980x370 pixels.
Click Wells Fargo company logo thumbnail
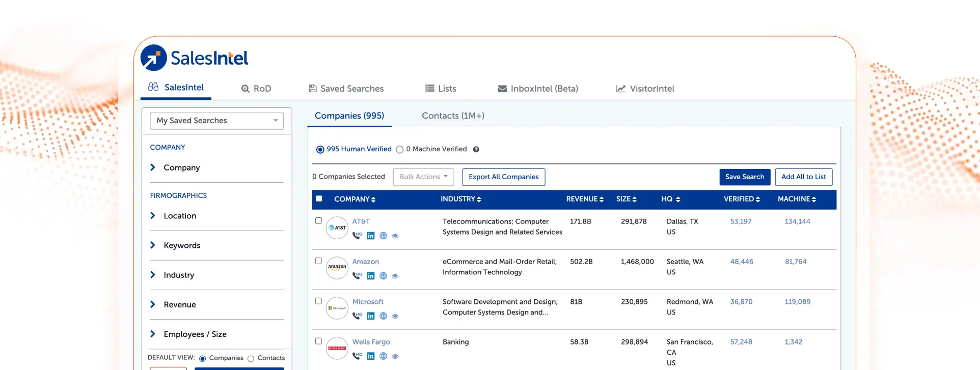[337, 348]
